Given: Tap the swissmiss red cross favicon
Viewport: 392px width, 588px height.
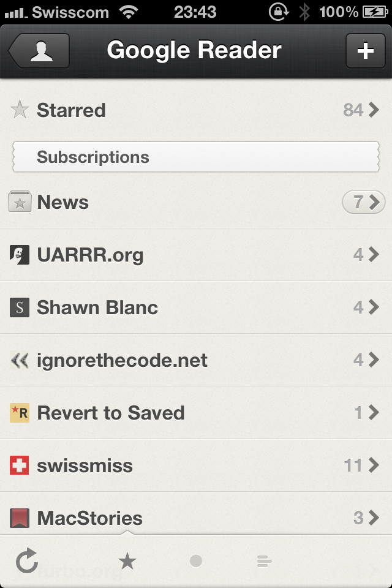Looking at the screenshot, I should click(x=20, y=466).
